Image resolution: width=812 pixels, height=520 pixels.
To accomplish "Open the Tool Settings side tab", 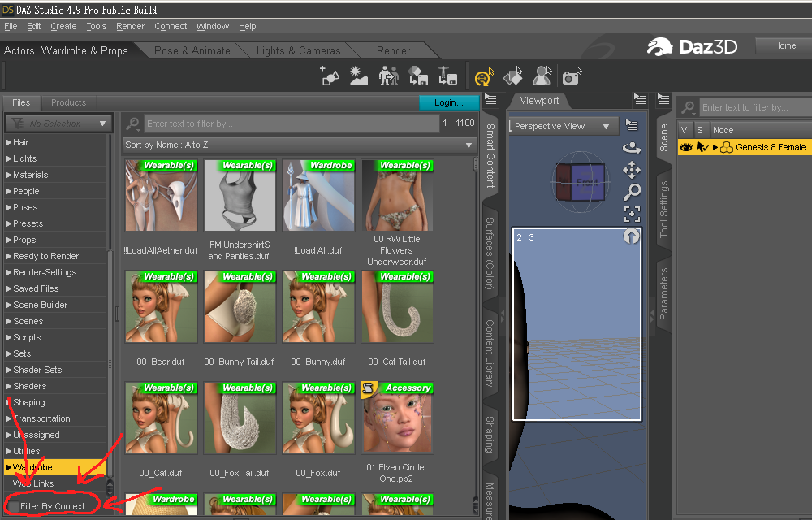I will [x=663, y=210].
